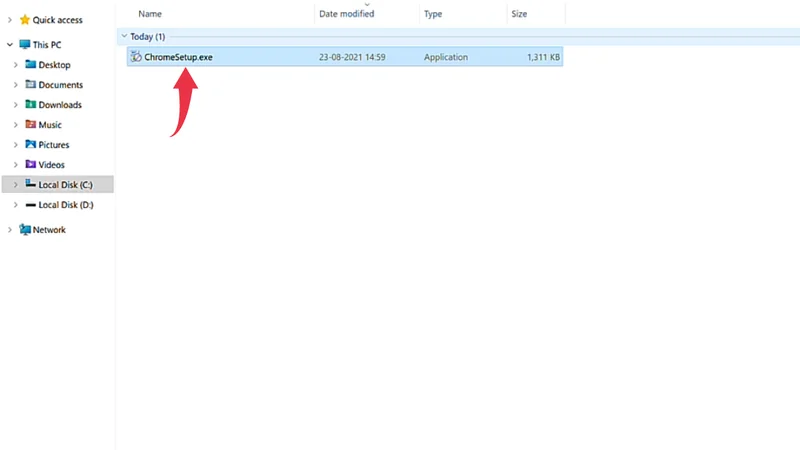Click the ChromeSetup.exe file icon
This screenshot has height=450, width=800.
point(135,57)
